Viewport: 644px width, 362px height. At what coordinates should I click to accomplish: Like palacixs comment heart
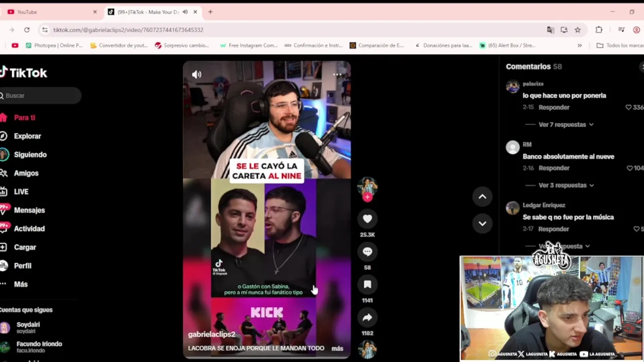[628, 108]
